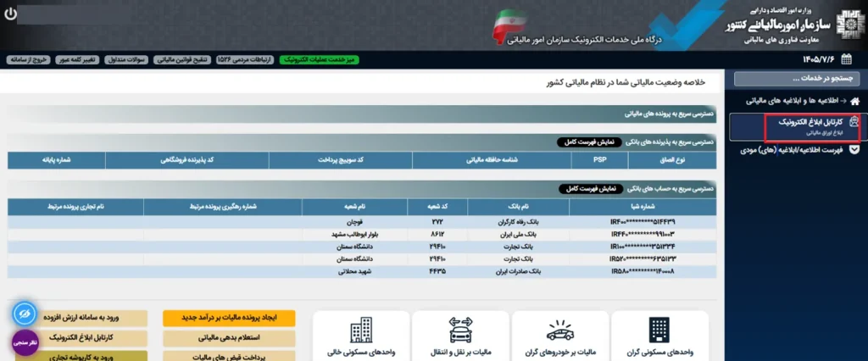Screen dimensions: 868x361
Task: Click the نام شعبه column header
Action: tap(355, 207)
